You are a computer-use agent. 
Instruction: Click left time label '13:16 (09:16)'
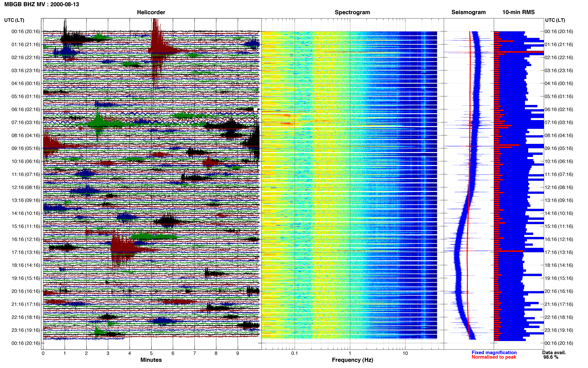(26, 200)
